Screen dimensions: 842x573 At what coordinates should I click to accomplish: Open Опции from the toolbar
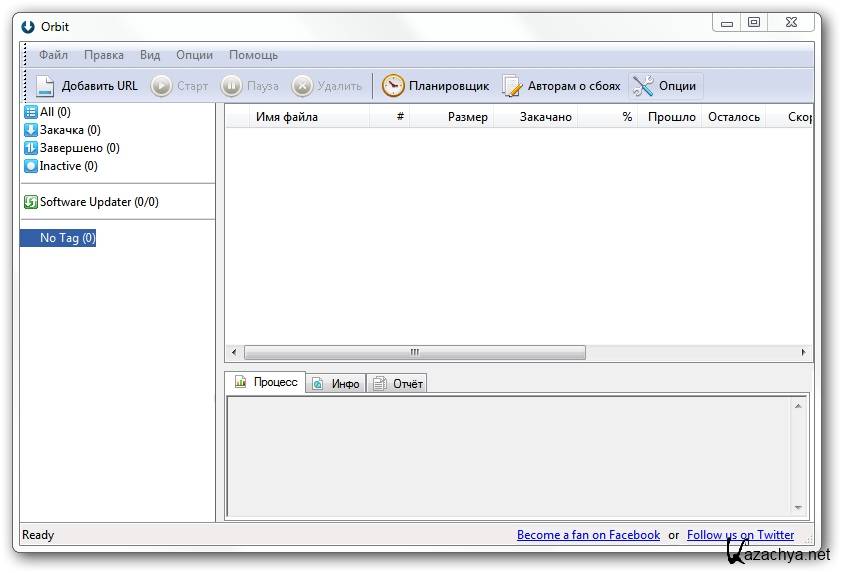tap(665, 86)
